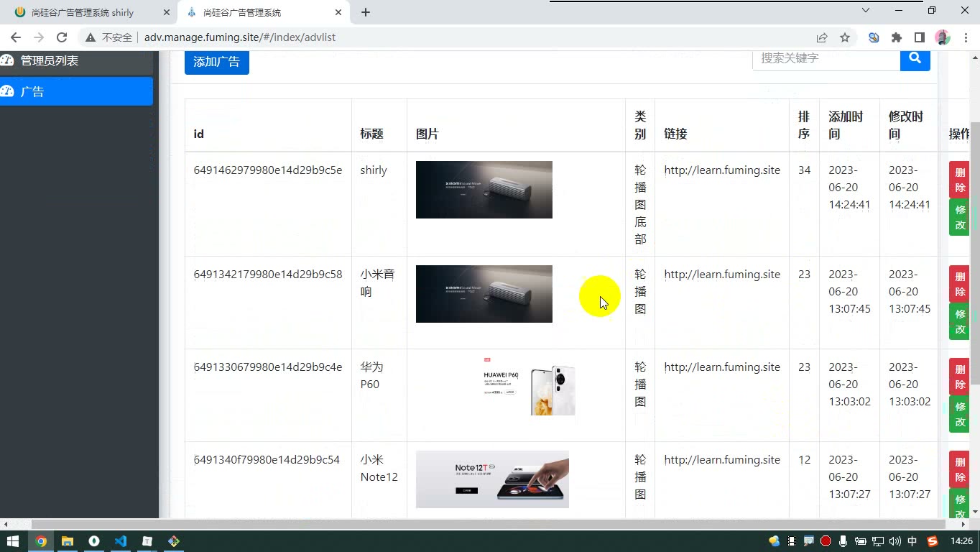This screenshot has width=980, height=552.
Task: Delete the 小米音响 ad
Action: coord(960,284)
